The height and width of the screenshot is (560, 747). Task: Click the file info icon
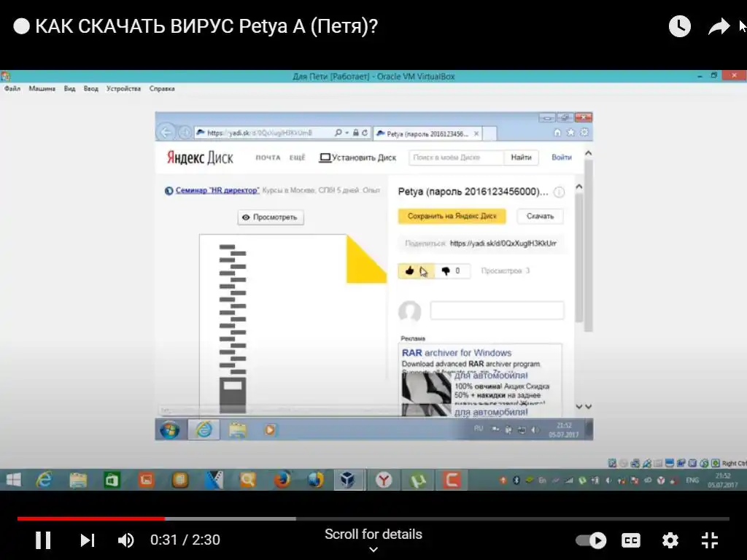[560, 192]
